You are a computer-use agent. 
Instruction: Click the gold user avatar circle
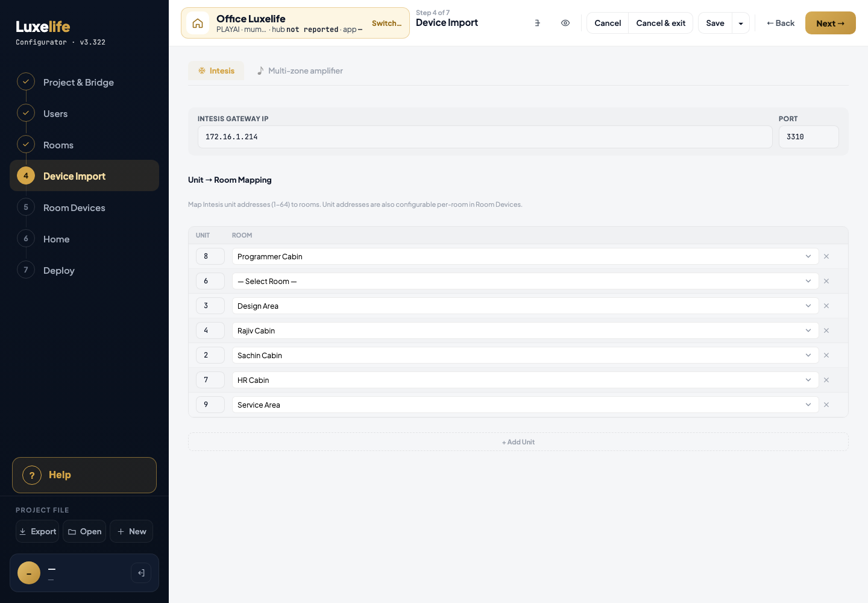(29, 573)
